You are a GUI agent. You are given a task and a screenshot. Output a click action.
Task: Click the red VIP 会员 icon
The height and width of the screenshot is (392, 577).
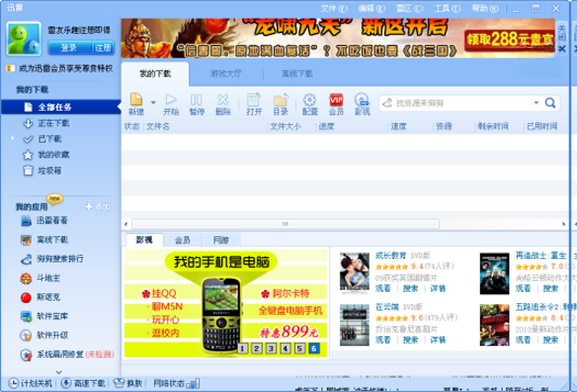[x=336, y=104]
